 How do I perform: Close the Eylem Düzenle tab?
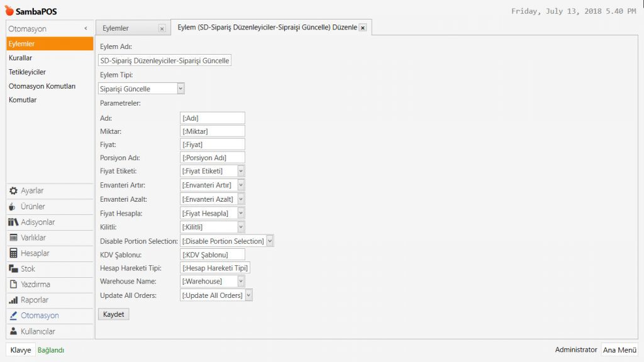[363, 28]
